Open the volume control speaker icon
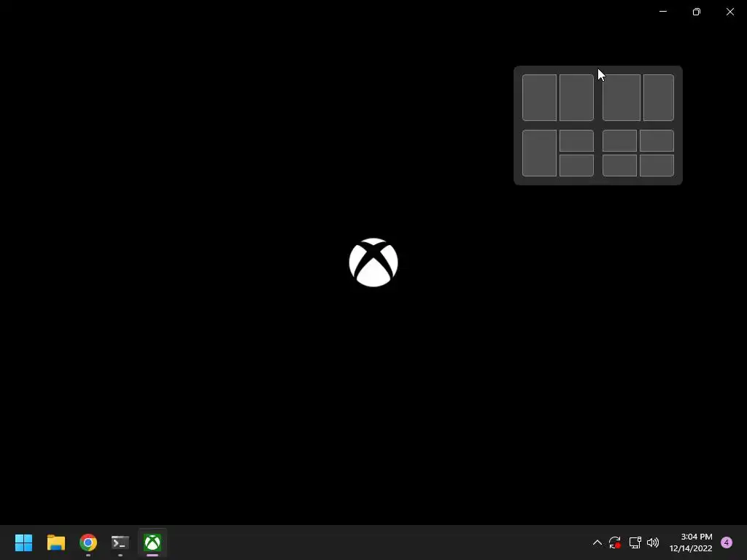 [x=653, y=542]
